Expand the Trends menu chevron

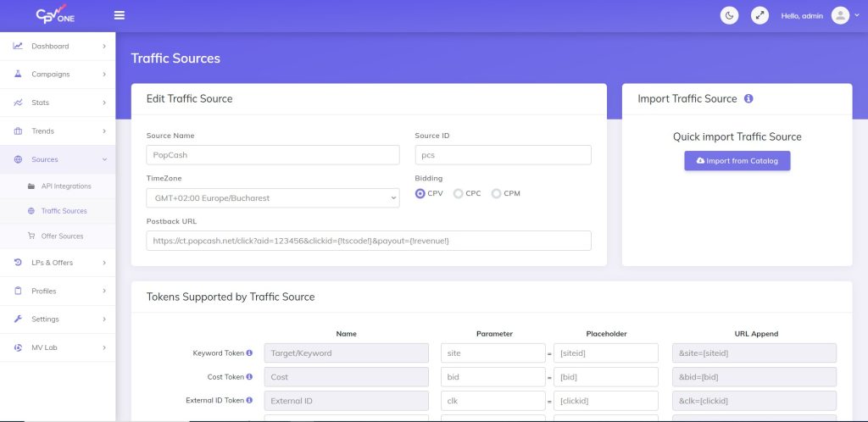click(104, 131)
